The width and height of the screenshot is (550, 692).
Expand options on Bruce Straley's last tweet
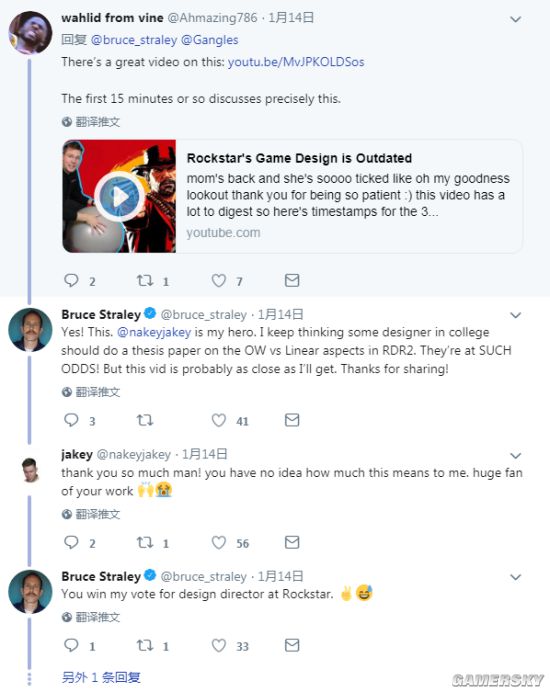[x=516, y=577]
